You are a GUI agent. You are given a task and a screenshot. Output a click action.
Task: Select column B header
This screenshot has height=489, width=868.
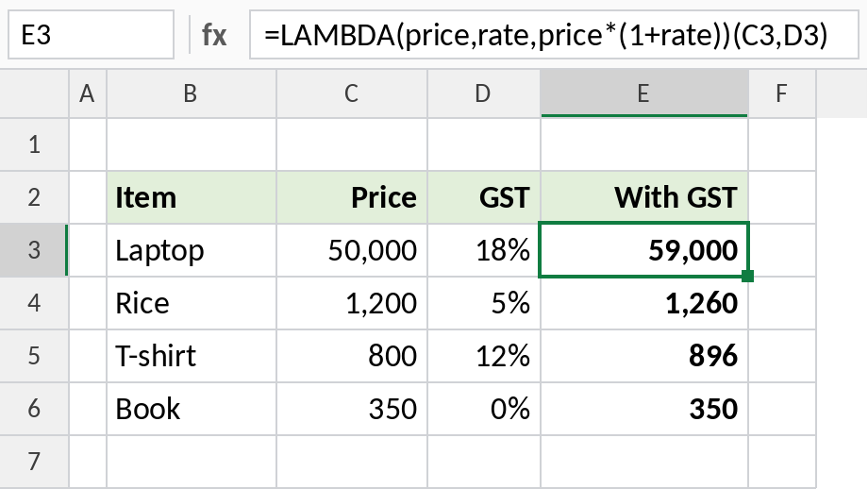tap(191, 93)
